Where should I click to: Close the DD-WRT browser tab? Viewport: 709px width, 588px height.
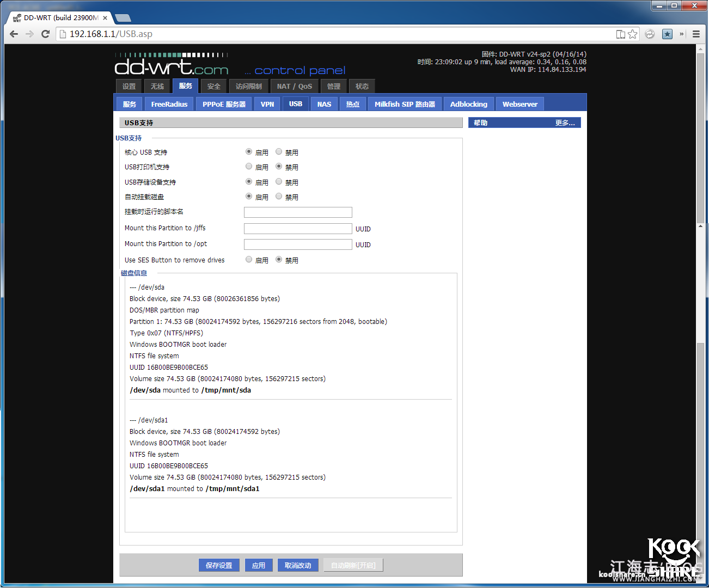click(105, 18)
